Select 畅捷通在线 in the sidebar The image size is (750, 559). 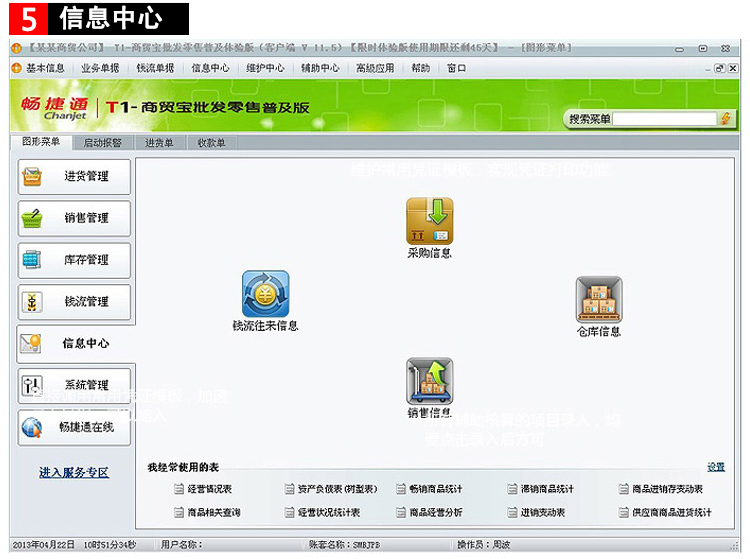(x=74, y=427)
